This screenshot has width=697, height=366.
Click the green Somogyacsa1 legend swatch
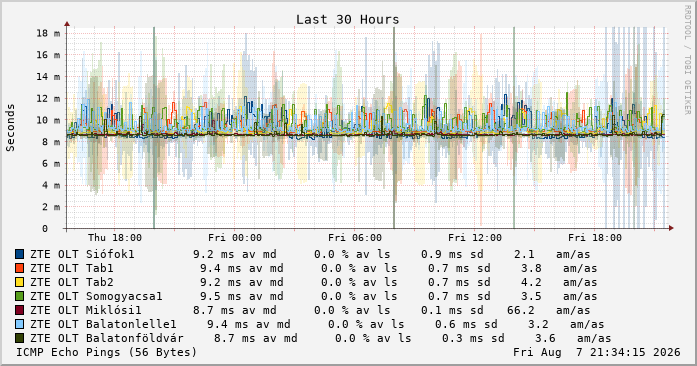20,296
